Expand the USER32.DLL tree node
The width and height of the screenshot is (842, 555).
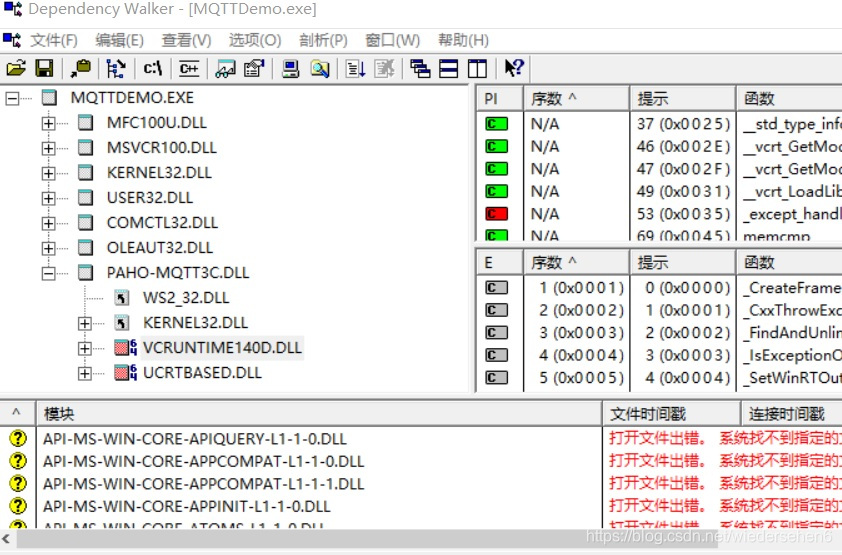[x=48, y=198]
